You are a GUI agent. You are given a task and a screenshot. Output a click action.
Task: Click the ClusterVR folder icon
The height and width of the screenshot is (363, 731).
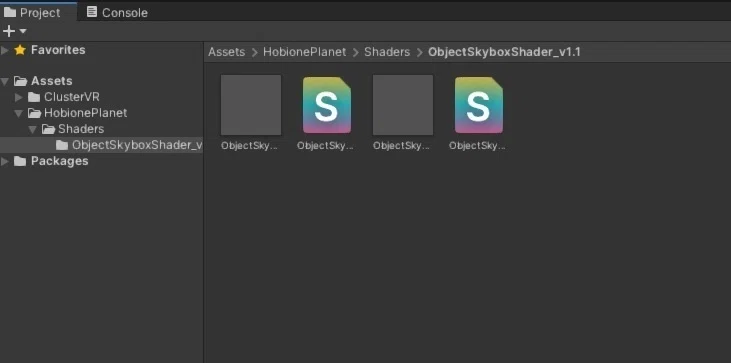point(34,97)
